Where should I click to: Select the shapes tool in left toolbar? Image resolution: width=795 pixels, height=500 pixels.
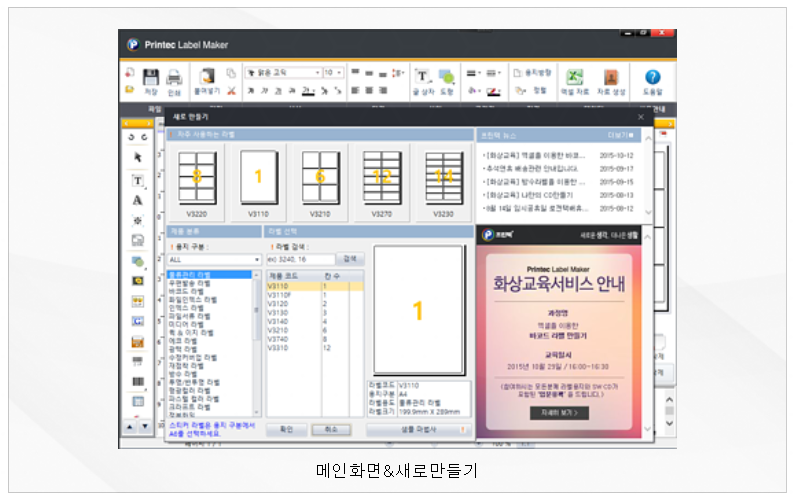tap(137, 261)
